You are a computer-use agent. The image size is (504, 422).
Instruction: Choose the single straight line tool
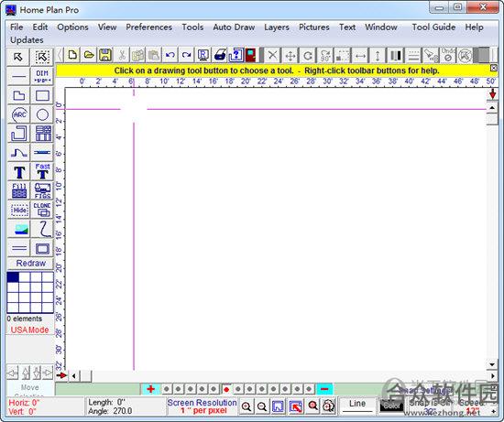click(x=18, y=76)
